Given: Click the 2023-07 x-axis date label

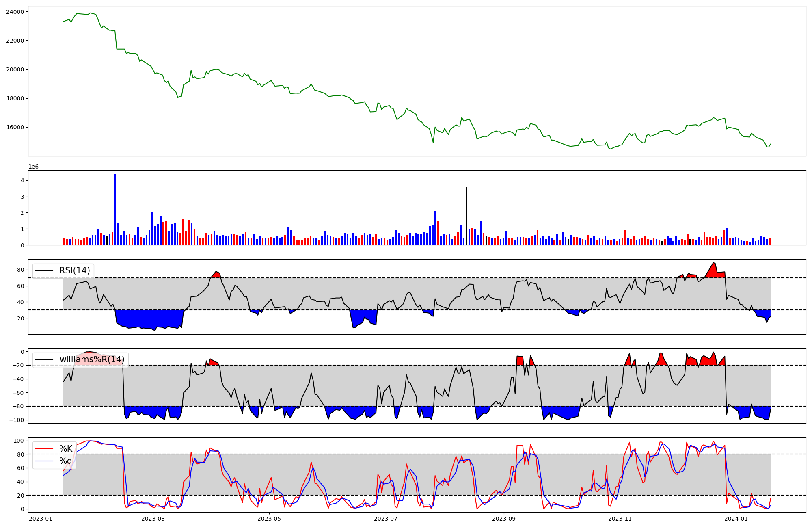Looking at the screenshot, I should (386, 519).
